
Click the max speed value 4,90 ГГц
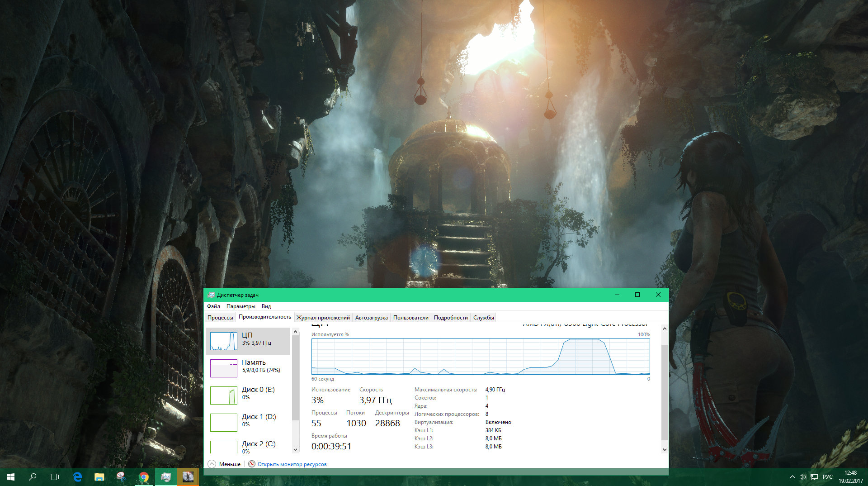[495, 390]
